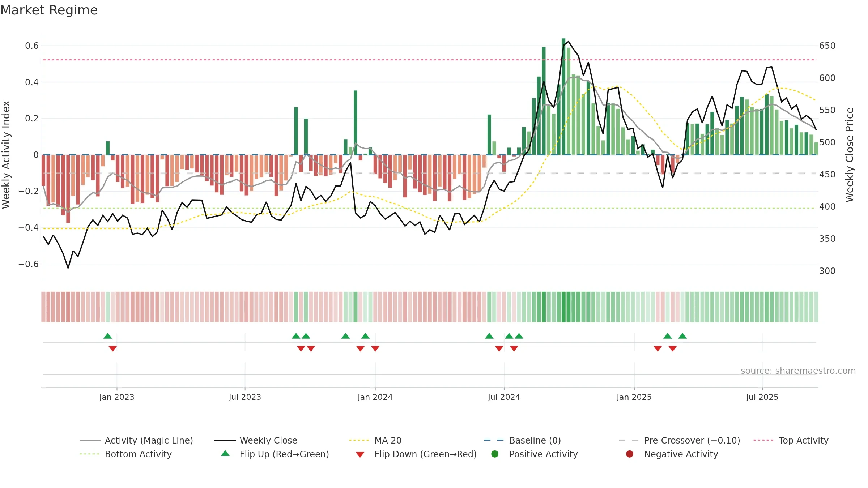Screen dimensions: 868x488
Task: Click the weekly close peak near 650
Action: pos(569,41)
